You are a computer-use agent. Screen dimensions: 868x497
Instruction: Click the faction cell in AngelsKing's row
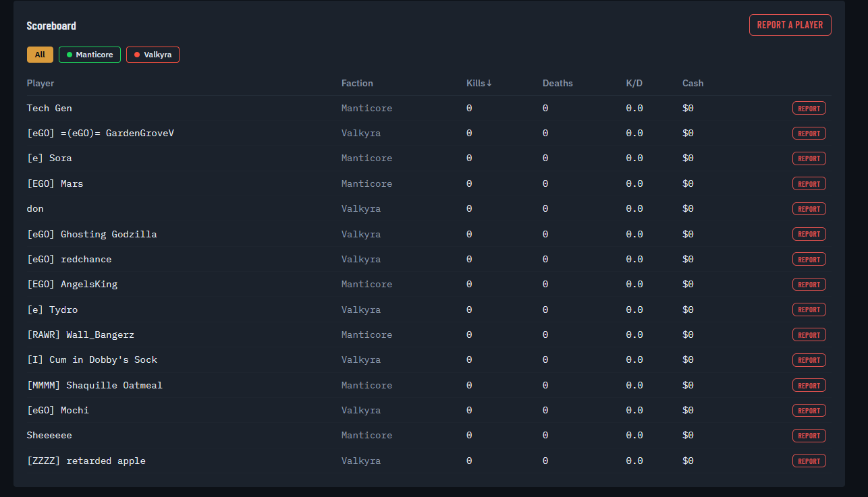[x=367, y=284]
